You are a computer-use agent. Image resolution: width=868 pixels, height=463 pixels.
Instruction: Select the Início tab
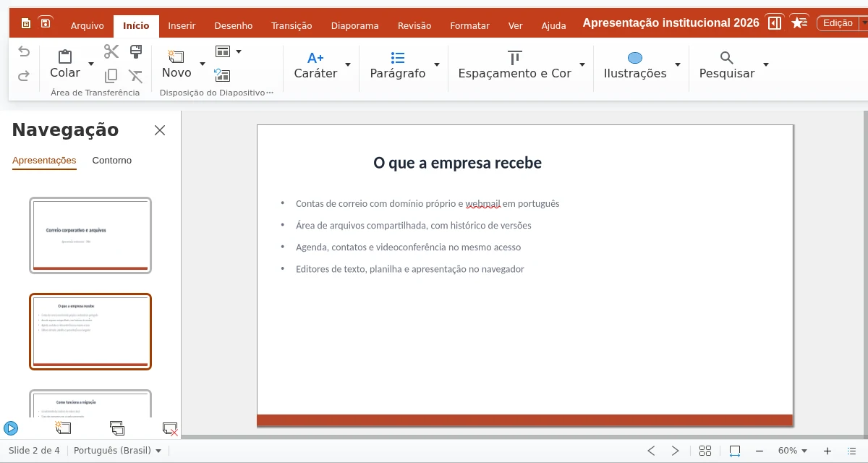tap(136, 25)
